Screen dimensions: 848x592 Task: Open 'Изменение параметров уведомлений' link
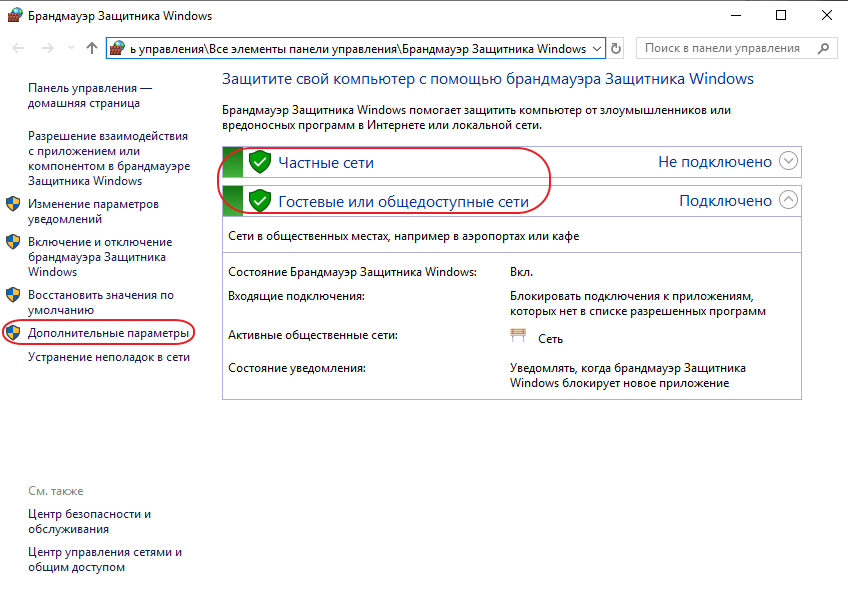(x=93, y=211)
